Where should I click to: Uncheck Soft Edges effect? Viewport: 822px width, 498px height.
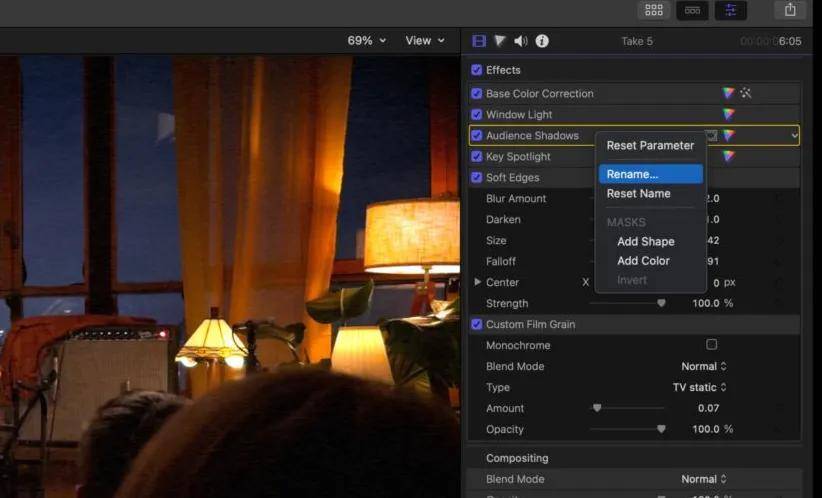click(x=477, y=177)
